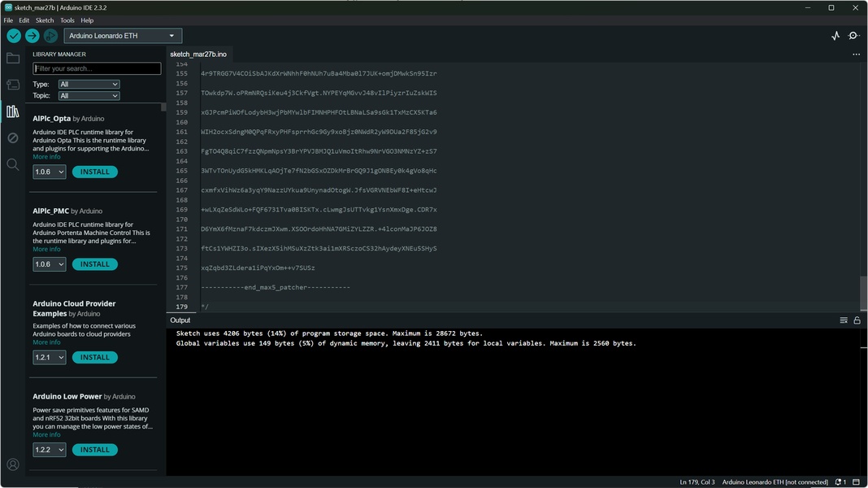Click the editor vertical scrollbar thumb
This screenshot has width=868, height=488.
863,293
